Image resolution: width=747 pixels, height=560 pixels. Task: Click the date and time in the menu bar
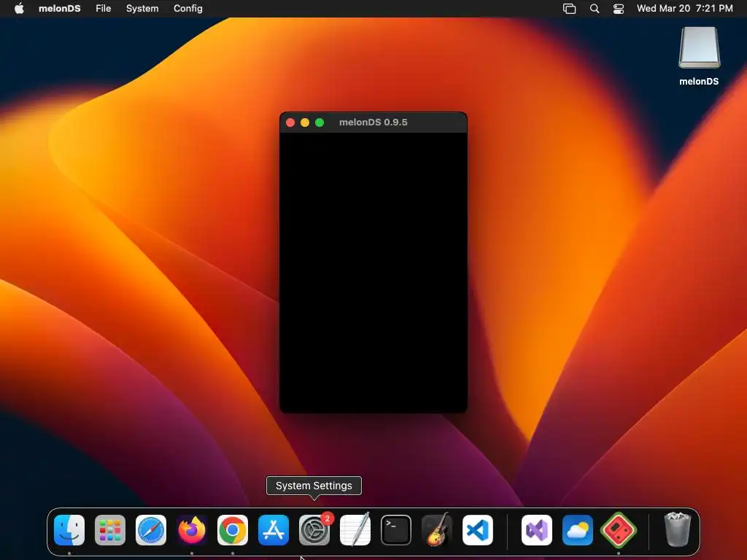[x=684, y=9]
